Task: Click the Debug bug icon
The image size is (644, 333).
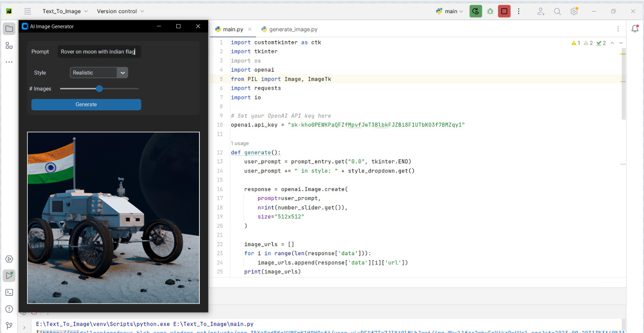Action: pos(490,12)
